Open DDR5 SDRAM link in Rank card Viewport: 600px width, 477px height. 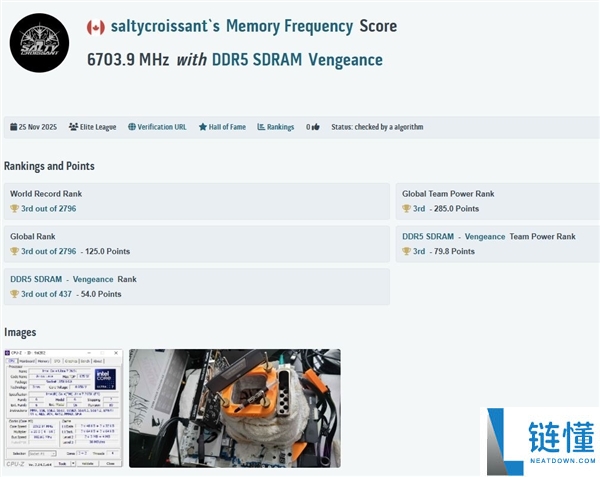point(36,279)
